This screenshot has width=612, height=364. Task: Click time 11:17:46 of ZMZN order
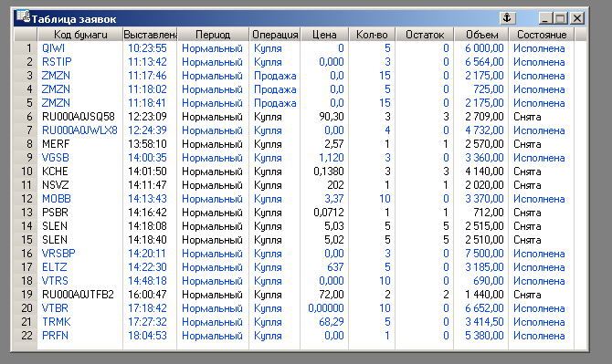(x=147, y=76)
